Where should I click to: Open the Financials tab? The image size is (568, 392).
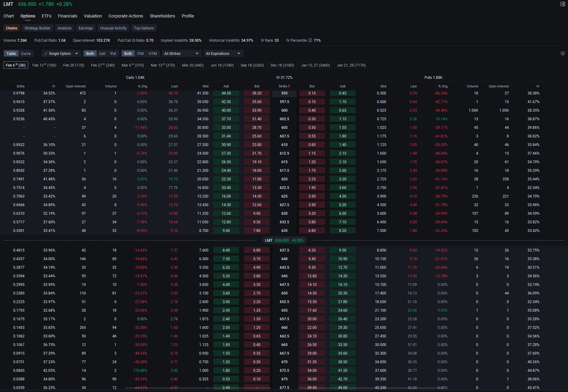pyautogui.click(x=67, y=16)
